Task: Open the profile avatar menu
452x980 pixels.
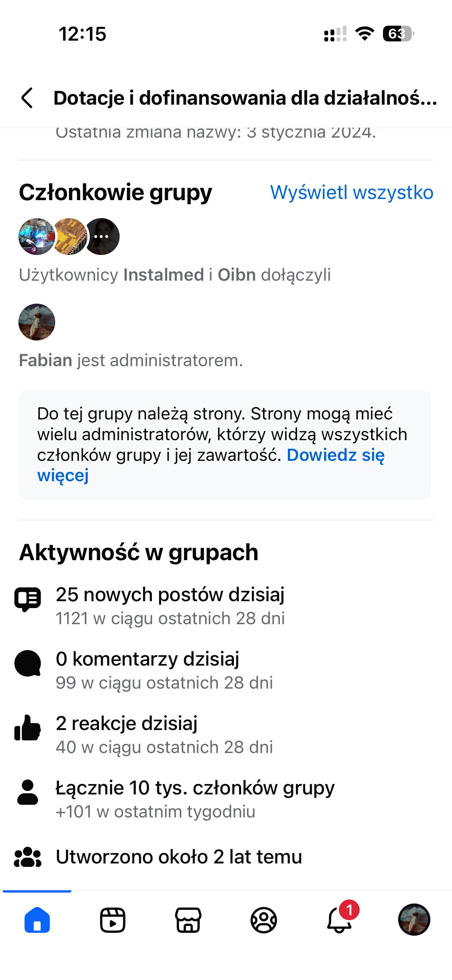Action: click(x=414, y=919)
